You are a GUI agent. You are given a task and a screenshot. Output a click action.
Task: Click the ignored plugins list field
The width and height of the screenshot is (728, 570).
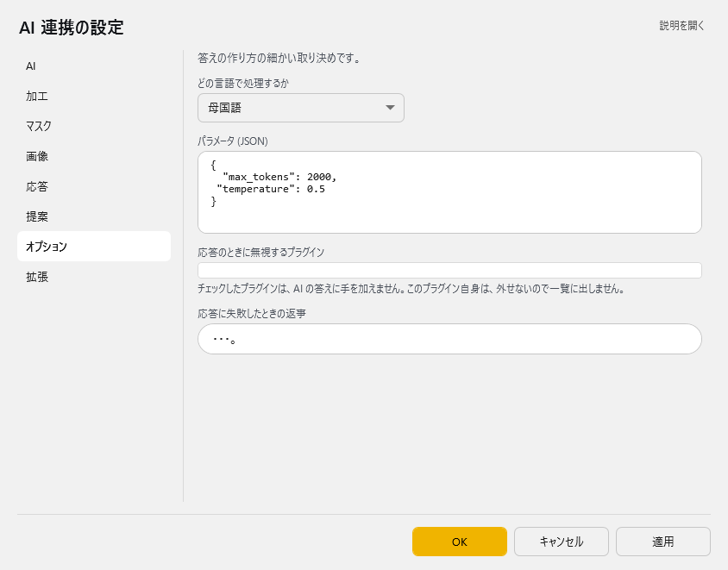point(449,270)
